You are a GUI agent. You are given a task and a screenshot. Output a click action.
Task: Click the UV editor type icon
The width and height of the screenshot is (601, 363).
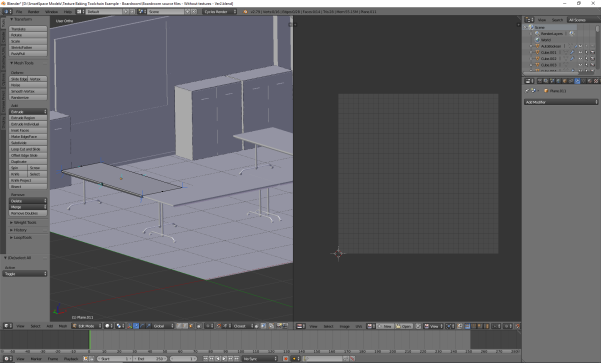click(301, 326)
